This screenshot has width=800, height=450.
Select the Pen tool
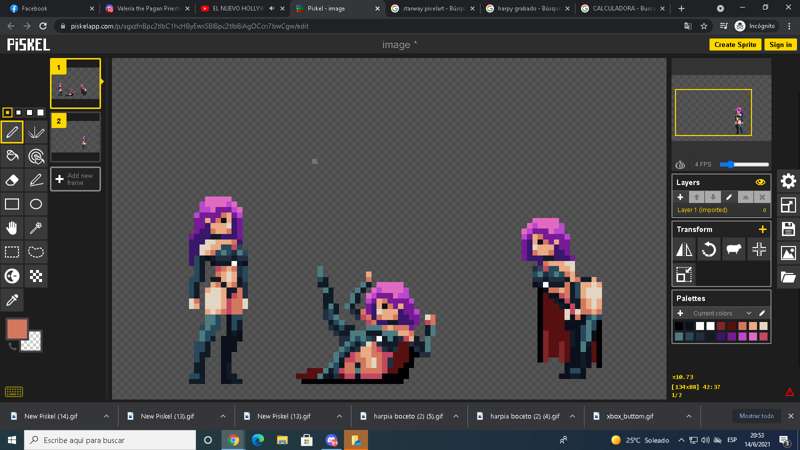tap(12, 132)
